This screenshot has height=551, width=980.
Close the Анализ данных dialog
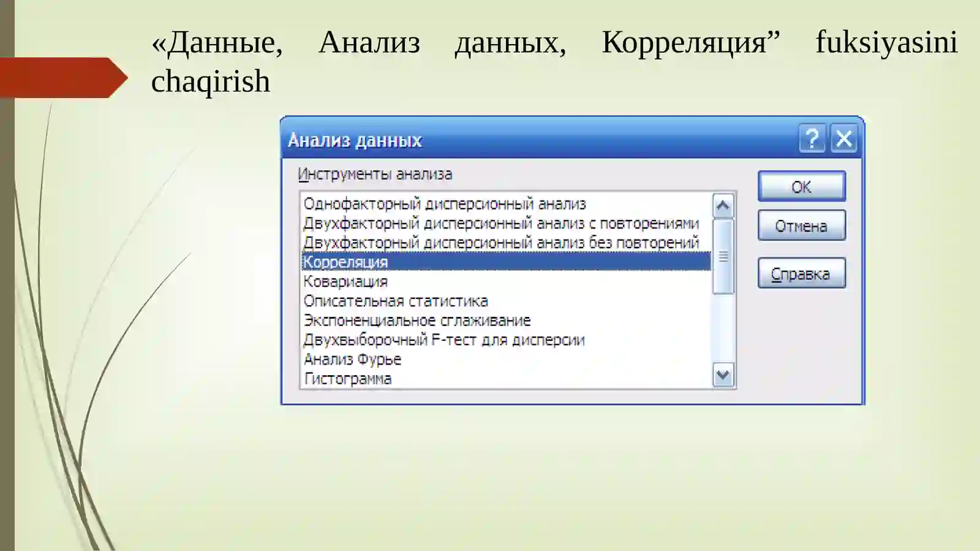[x=844, y=139]
